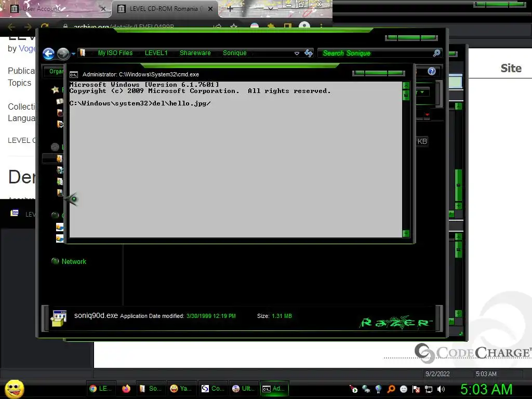The height and width of the screenshot is (399, 532).
Task: Click the white round face tray icon
Action: tap(403, 389)
